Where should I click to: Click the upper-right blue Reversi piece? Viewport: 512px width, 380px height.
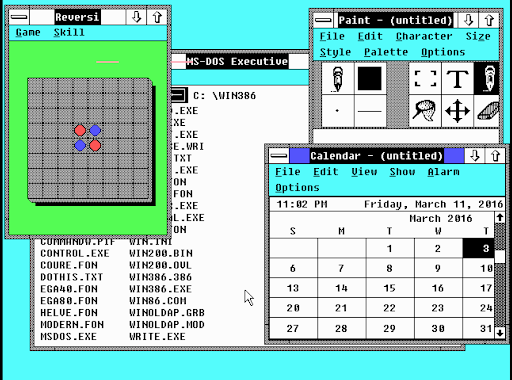point(95,130)
